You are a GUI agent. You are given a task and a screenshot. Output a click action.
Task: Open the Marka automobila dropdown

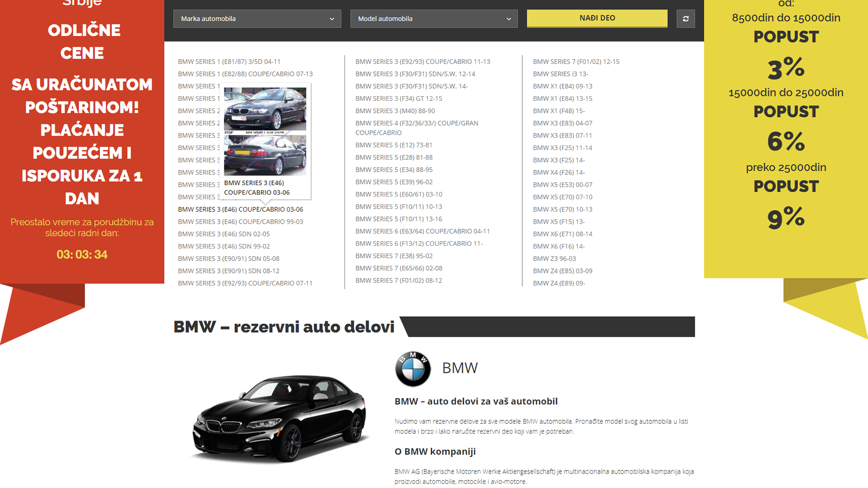[x=257, y=19]
